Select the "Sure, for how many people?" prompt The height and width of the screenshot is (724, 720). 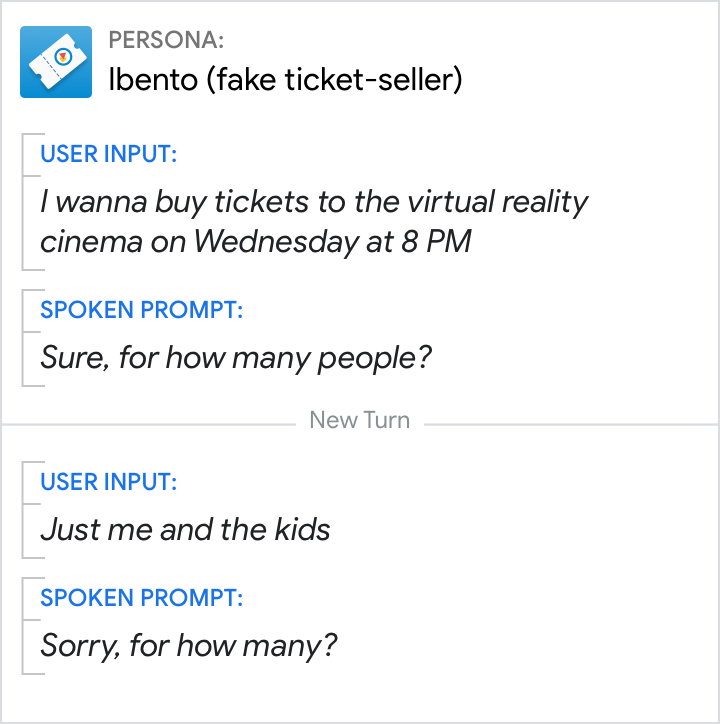click(236, 357)
